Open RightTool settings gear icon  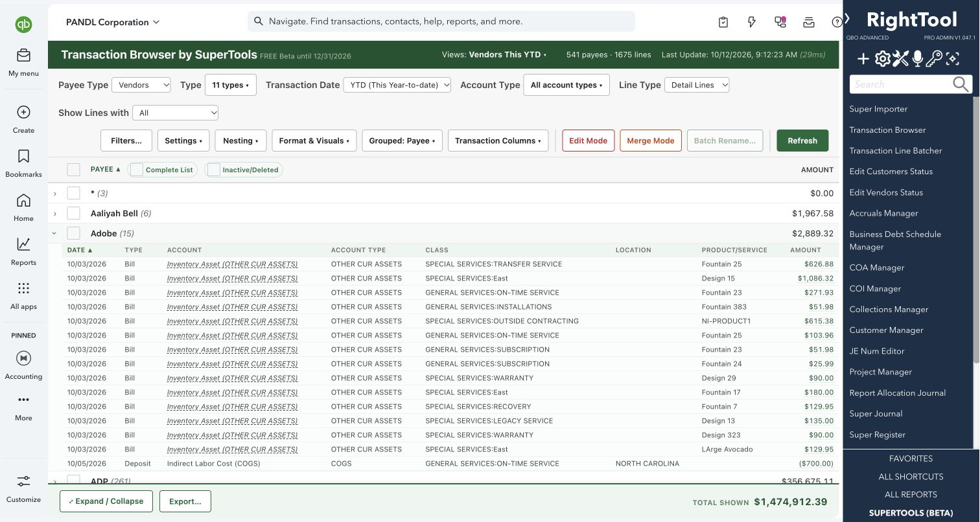point(882,60)
